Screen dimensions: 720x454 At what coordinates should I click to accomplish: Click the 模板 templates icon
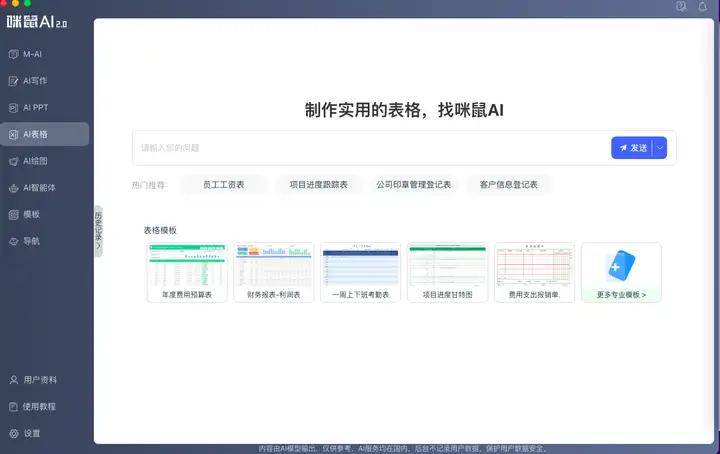pyautogui.click(x=13, y=214)
